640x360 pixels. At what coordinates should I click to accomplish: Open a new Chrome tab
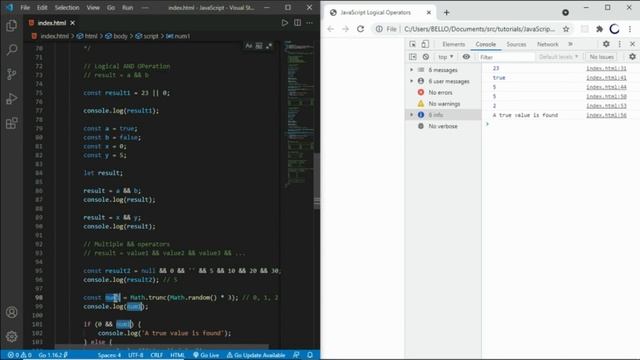click(x=447, y=13)
